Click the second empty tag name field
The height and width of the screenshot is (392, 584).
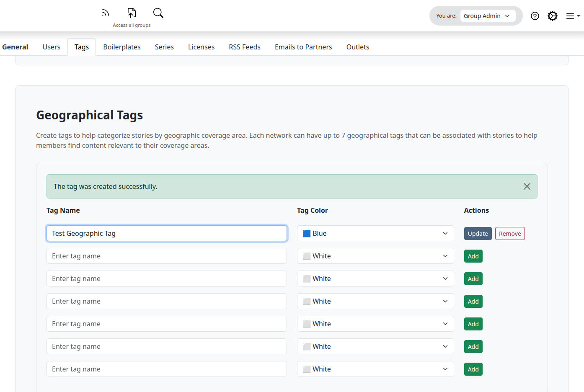[x=167, y=279]
